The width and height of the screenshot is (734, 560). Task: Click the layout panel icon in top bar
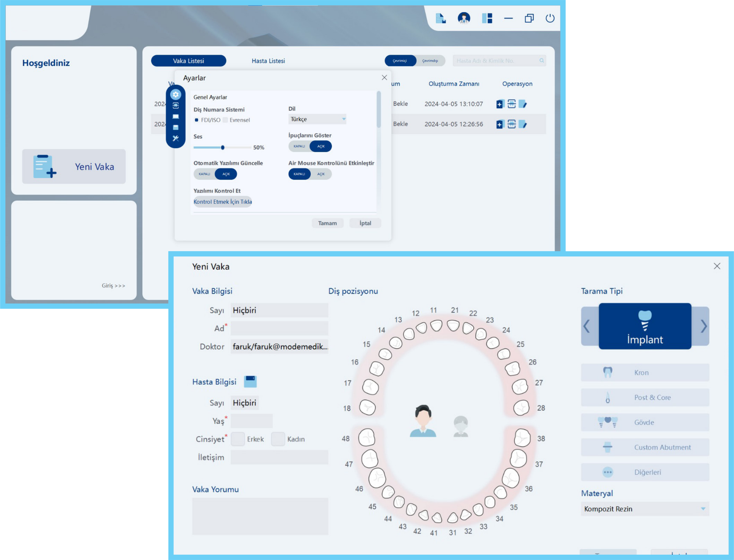(487, 18)
